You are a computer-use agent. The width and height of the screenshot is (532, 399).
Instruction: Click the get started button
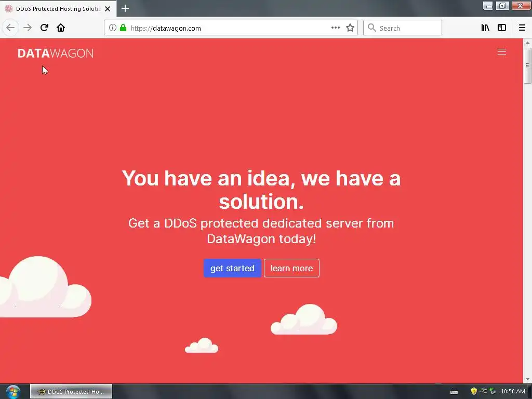coord(232,268)
